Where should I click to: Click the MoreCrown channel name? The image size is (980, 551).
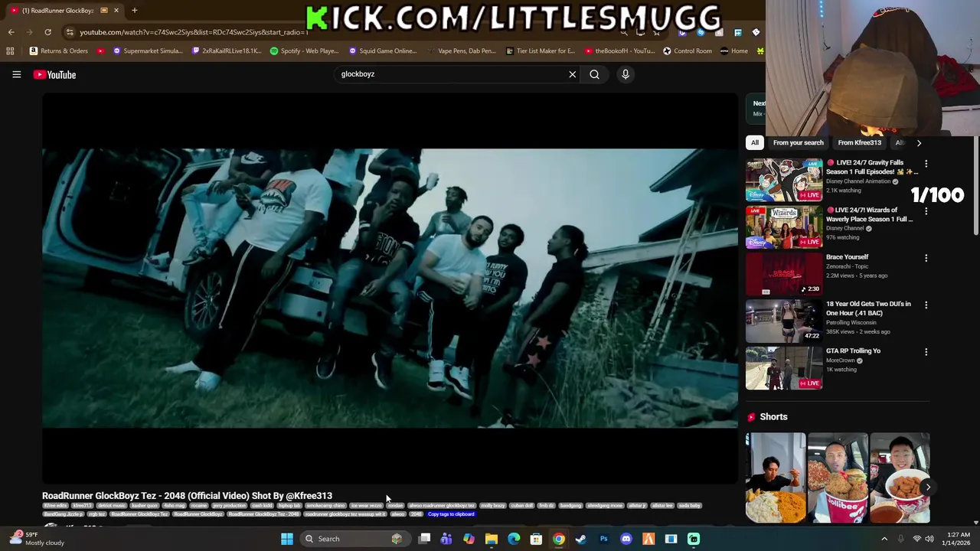click(840, 360)
